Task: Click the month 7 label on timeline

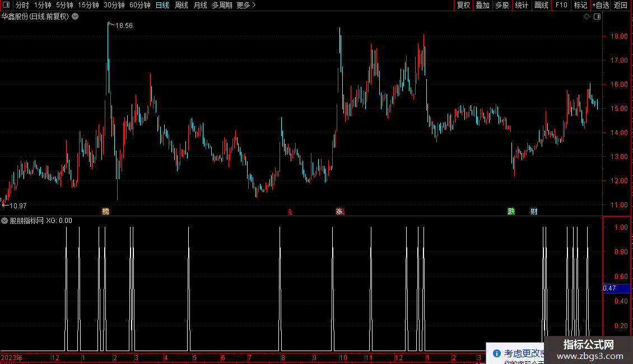Action: click(250, 357)
